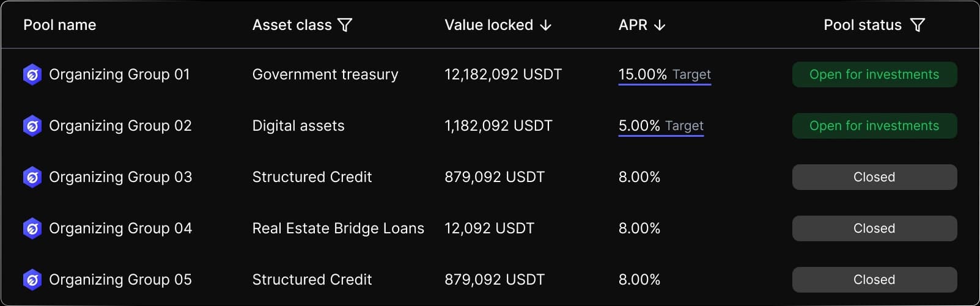Click the Organizing Group 02 hexagon logo
980x306 pixels.
tap(32, 126)
